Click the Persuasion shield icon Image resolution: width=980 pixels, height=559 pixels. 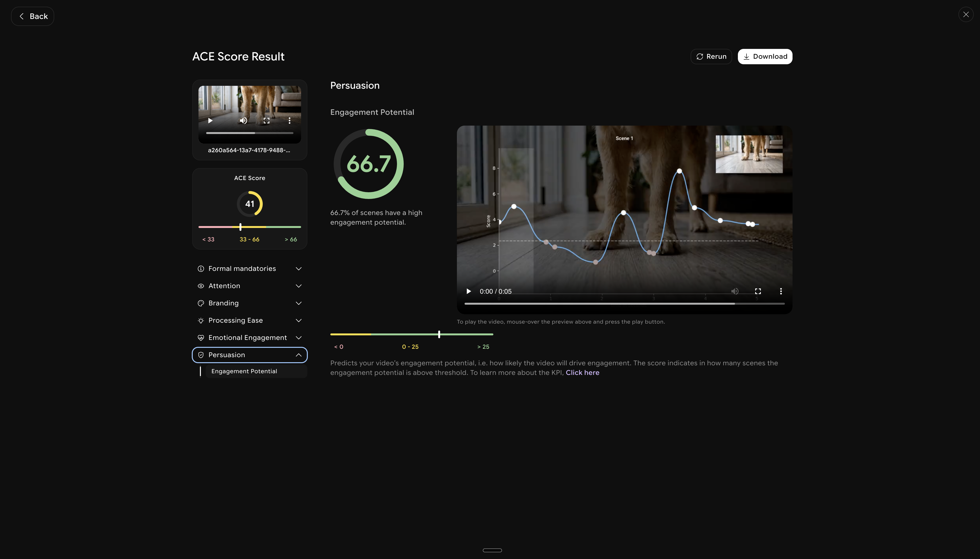point(201,355)
